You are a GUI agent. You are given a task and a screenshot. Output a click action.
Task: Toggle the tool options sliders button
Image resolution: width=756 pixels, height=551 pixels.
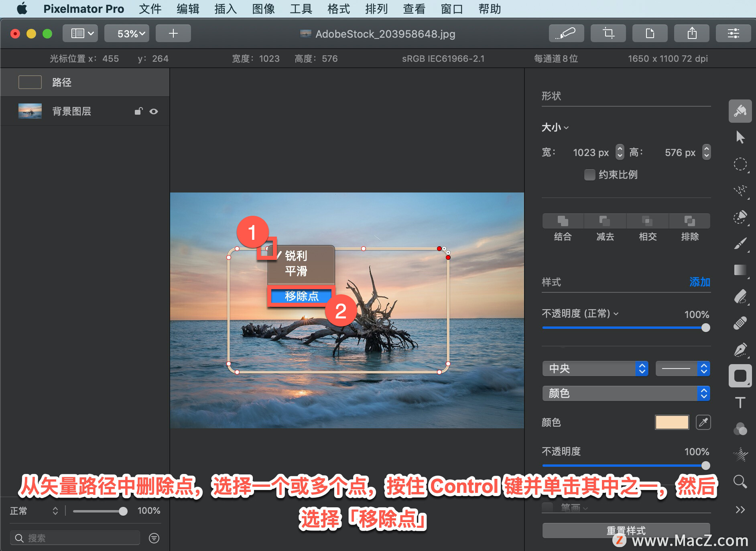[733, 33]
